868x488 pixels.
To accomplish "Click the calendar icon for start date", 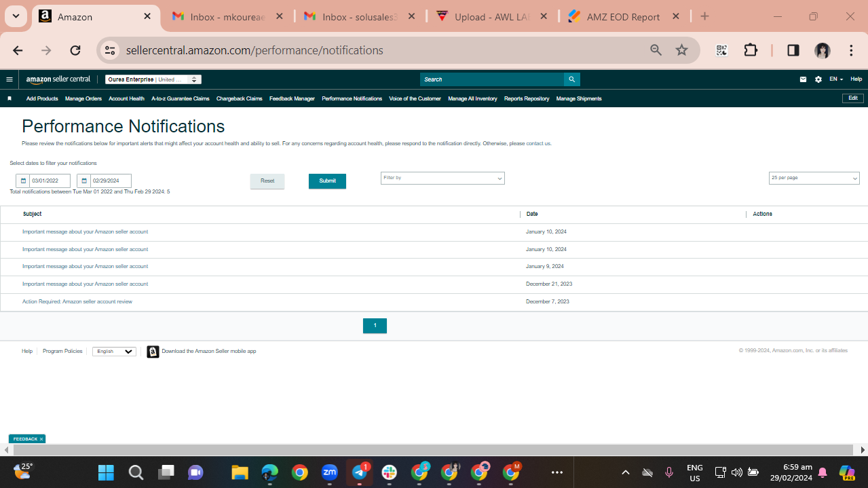I will point(23,181).
